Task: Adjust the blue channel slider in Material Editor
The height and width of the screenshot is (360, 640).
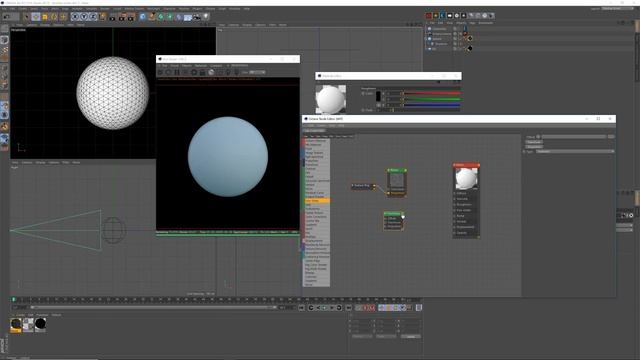Action: pyautogui.click(x=432, y=105)
